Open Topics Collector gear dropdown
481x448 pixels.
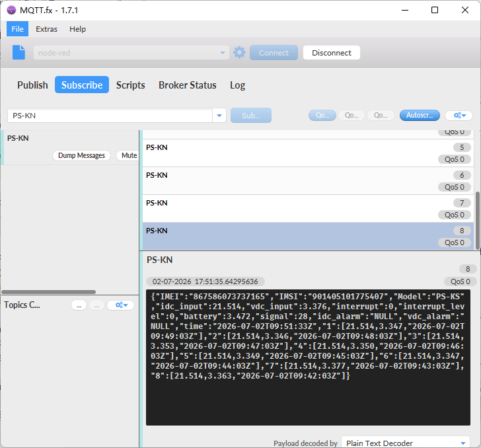pyautogui.click(x=121, y=305)
